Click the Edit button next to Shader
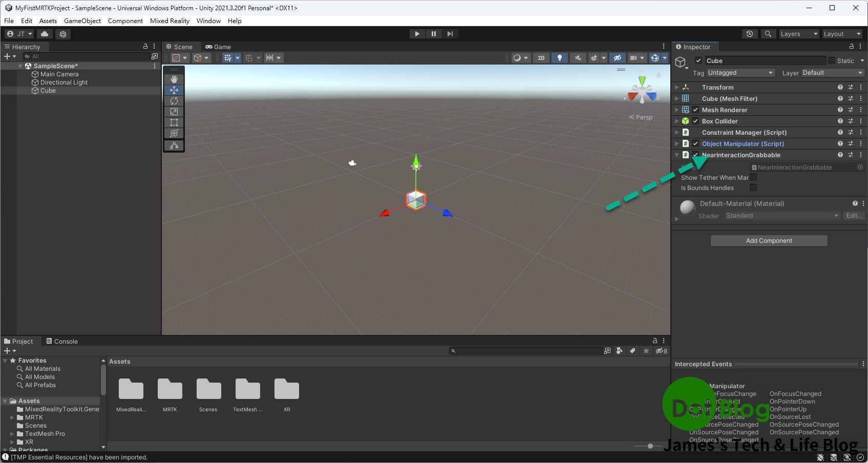This screenshot has height=463, width=868. (x=853, y=216)
